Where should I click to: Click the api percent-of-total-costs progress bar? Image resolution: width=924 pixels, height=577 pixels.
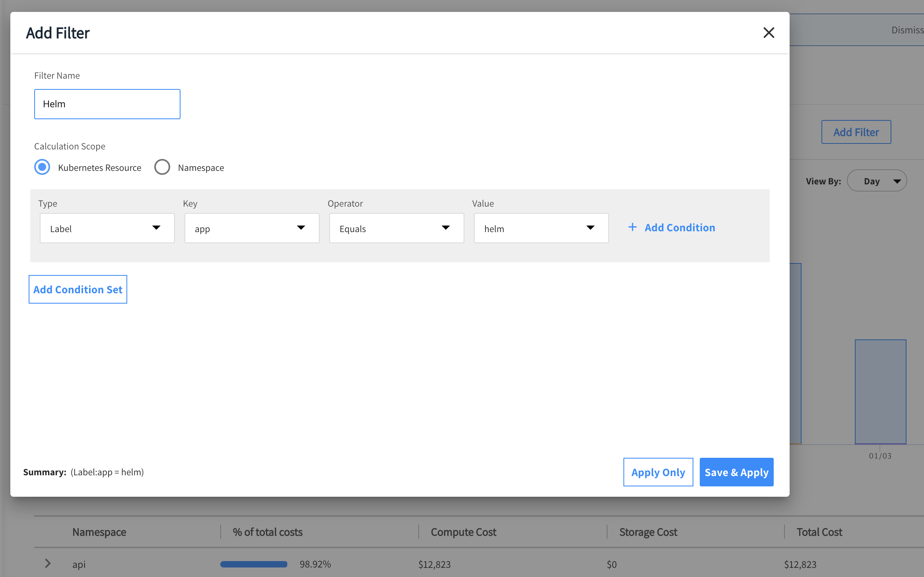click(254, 564)
